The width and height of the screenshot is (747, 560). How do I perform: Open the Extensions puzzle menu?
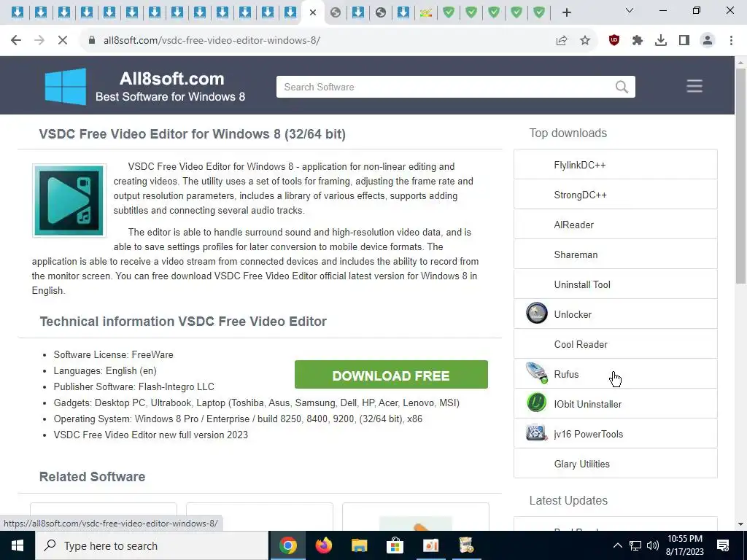coord(638,41)
